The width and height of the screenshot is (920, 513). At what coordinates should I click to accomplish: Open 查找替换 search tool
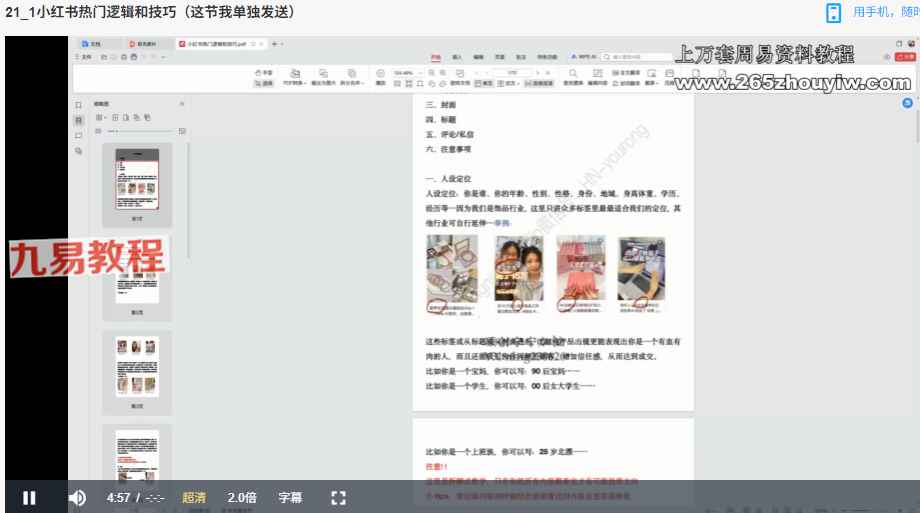pyautogui.click(x=573, y=77)
